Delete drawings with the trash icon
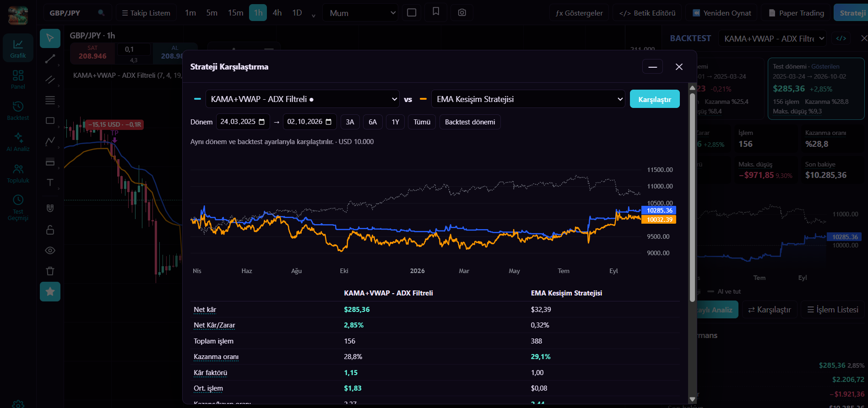Viewport: 868px width, 408px height. [x=50, y=271]
